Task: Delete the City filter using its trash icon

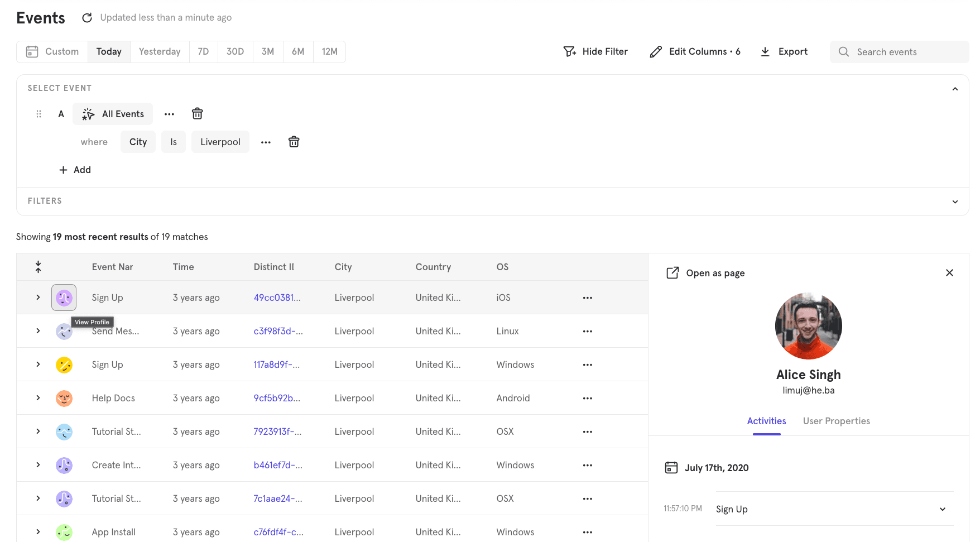Action: pos(294,142)
